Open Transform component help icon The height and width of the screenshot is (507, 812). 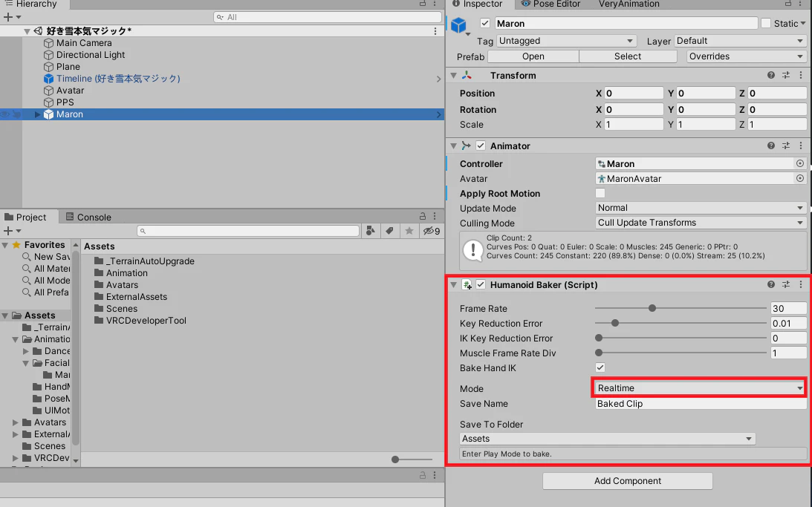(770, 76)
